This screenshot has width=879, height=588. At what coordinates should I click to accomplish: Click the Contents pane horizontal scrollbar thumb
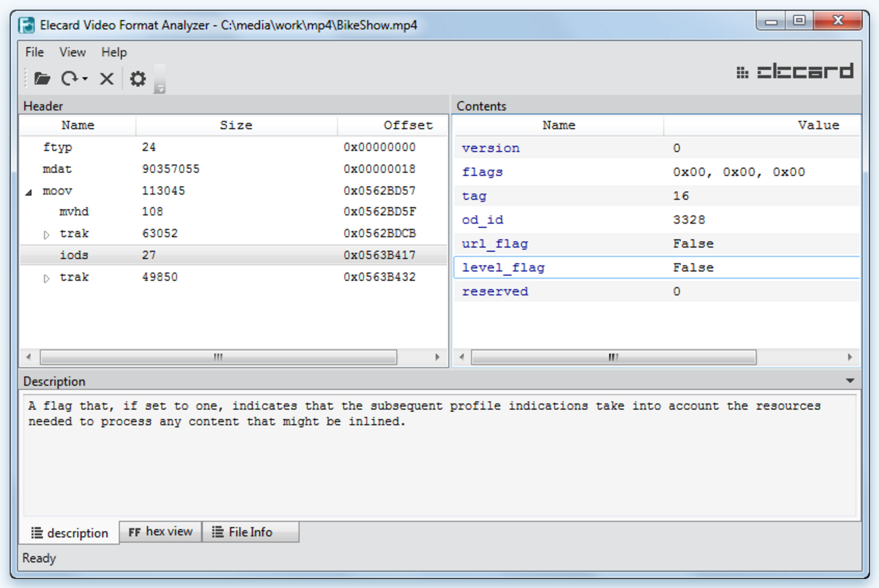pyautogui.click(x=614, y=357)
